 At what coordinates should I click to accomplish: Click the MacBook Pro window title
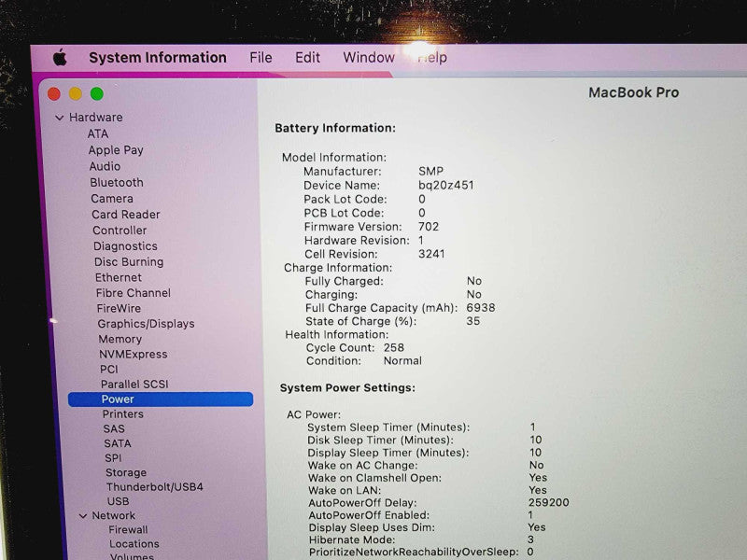click(634, 92)
